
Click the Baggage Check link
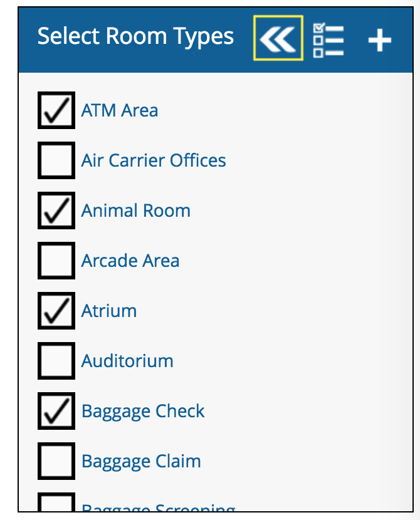pos(143,411)
